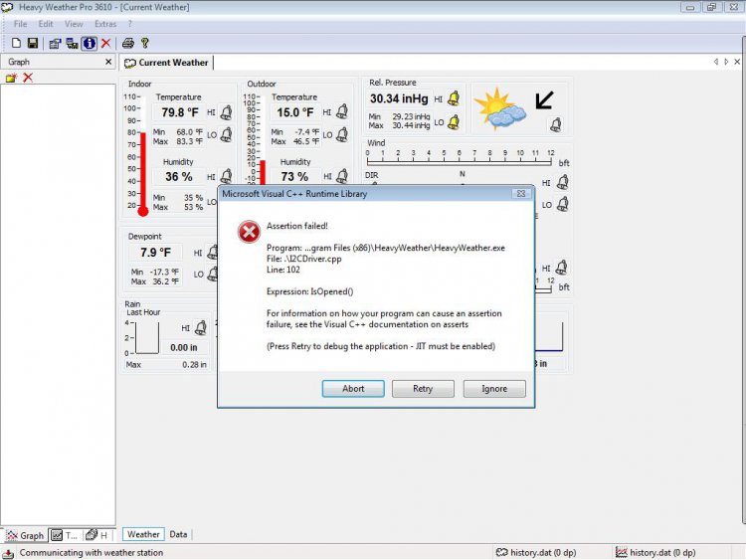Viewport: 746px width, 560px height.
Task: Toggle wind LO alarm bell
Action: [x=563, y=205]
